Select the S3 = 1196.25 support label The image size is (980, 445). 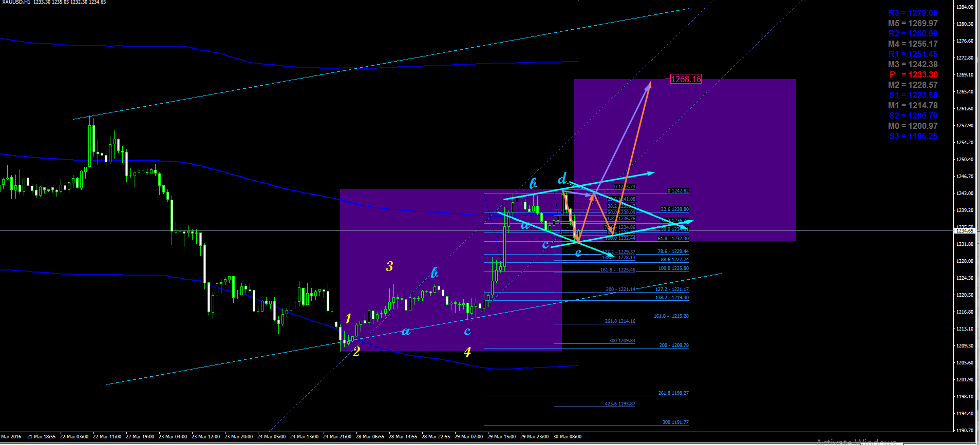coord(914,137)
